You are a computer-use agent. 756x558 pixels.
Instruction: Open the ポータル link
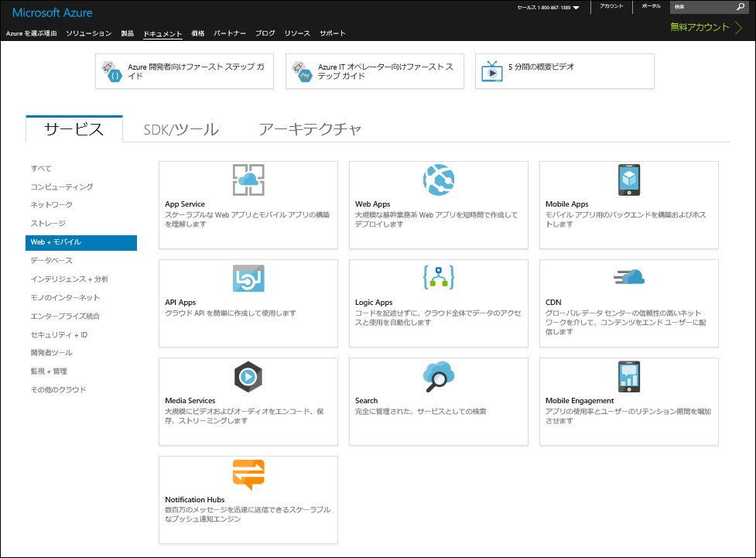(651, 6)
